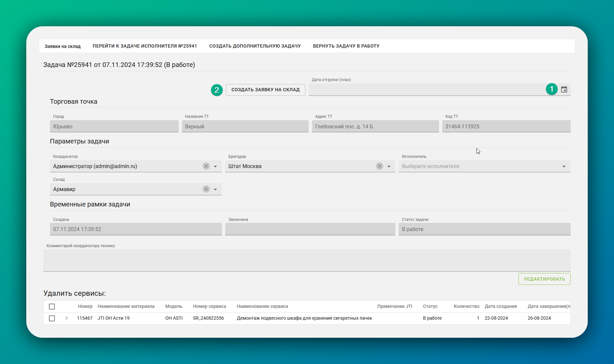Click the Город field with Юрьево

click(114, 126)
